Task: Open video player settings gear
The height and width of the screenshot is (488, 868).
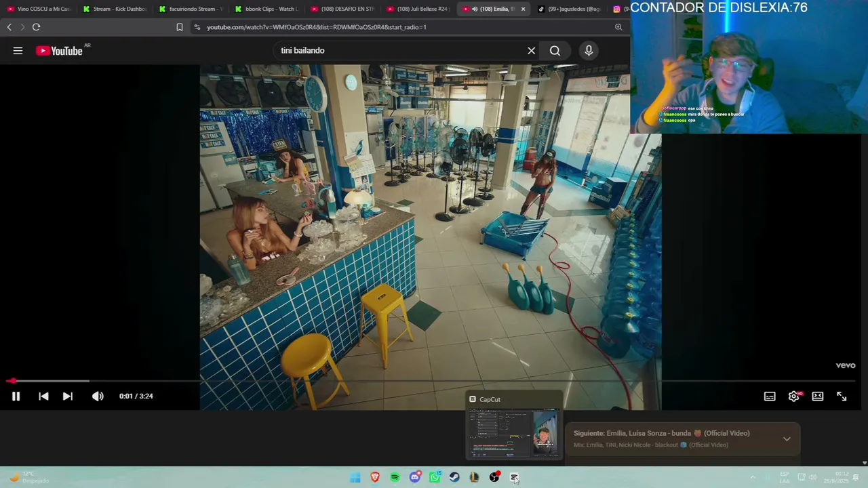Action: pos(793,396)
